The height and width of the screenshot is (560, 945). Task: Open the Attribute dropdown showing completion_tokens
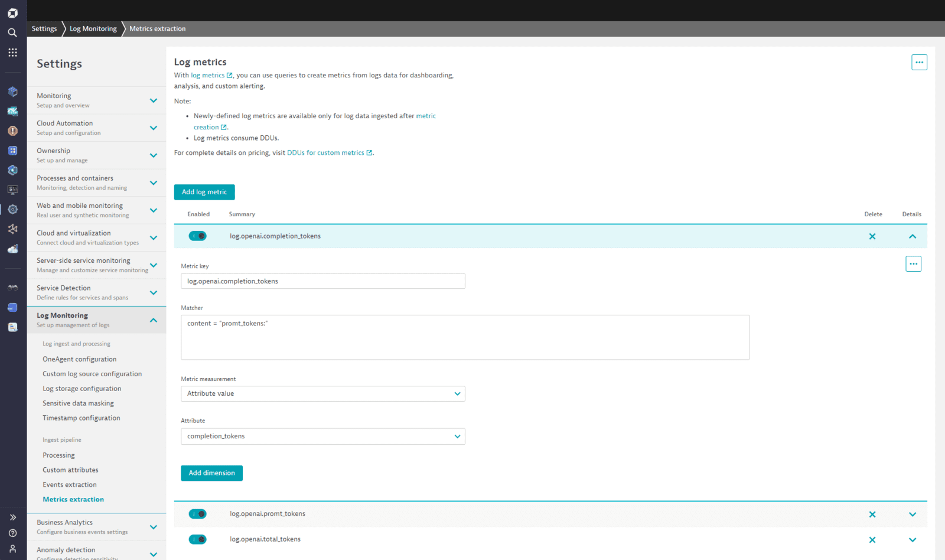pyautogui.click(x=322, y=436)
